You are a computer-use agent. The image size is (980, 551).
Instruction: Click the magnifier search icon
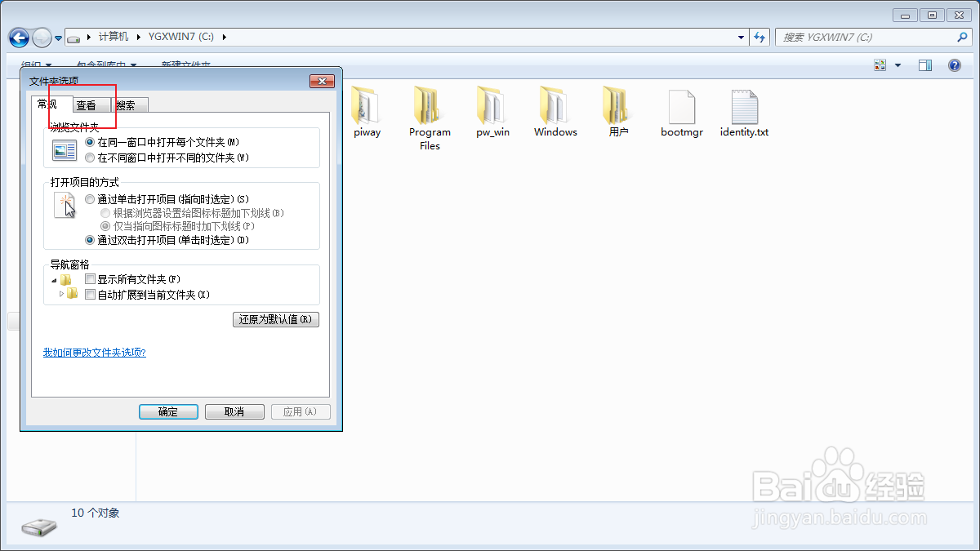click(x=962, y=38)
